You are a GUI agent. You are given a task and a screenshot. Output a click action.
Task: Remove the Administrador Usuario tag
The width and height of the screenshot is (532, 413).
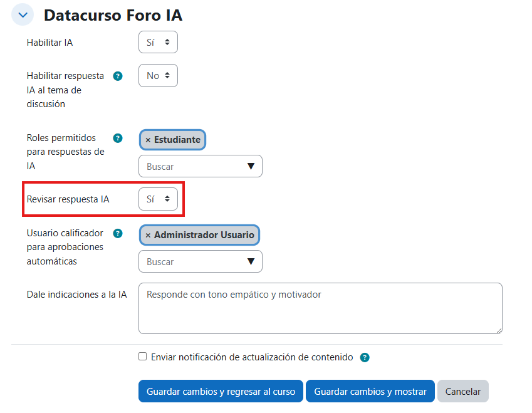tap(148, 235)
